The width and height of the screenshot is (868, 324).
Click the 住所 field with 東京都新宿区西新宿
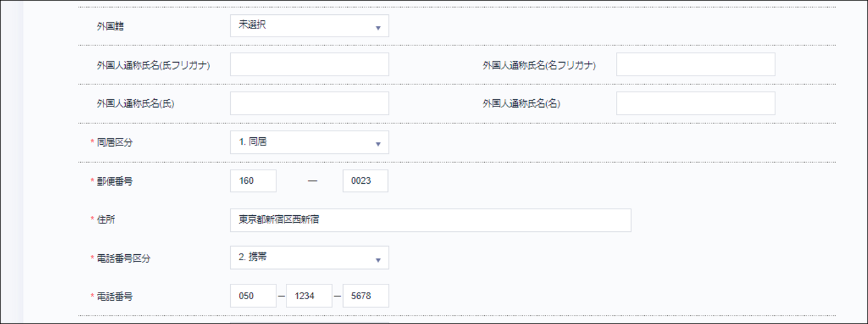[x=430, y=220]
